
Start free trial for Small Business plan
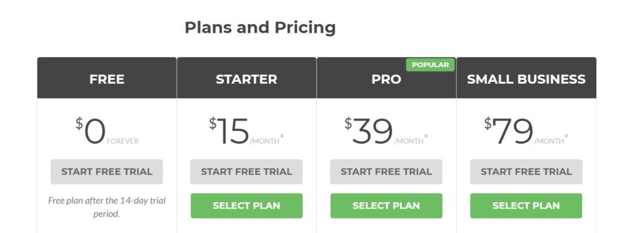[x=526, y=172]
